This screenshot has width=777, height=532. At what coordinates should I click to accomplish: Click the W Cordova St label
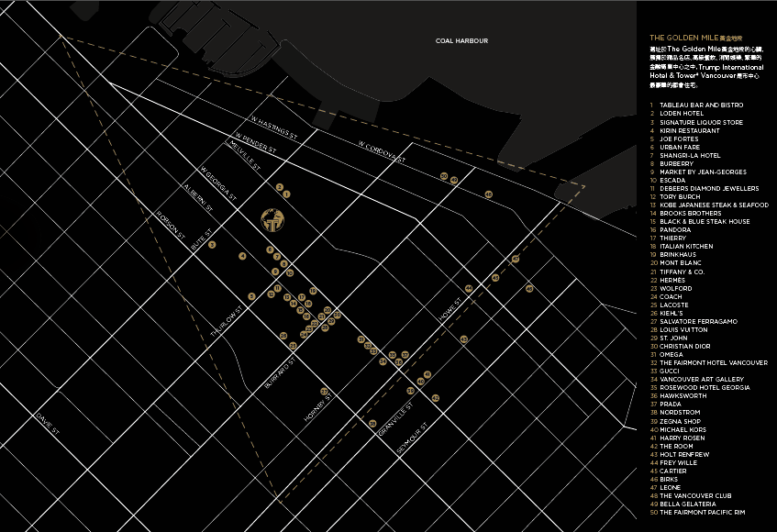click(x=382, y=151)
